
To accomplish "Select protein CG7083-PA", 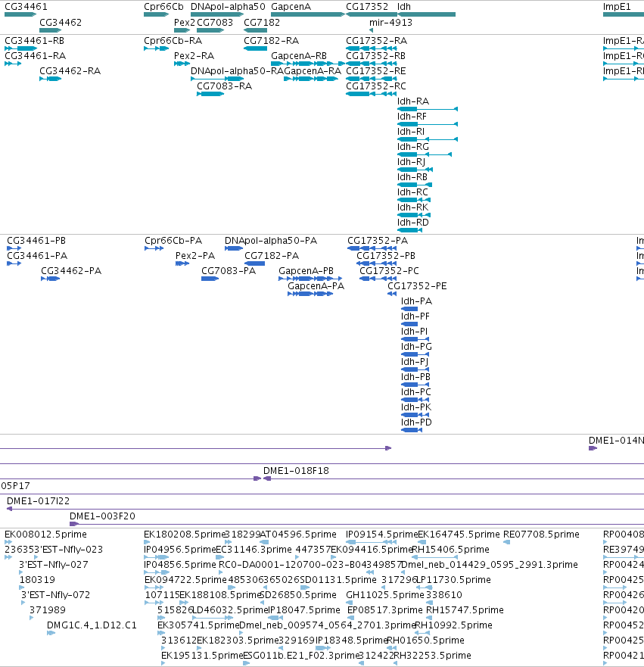I will [x=210, y=279].
